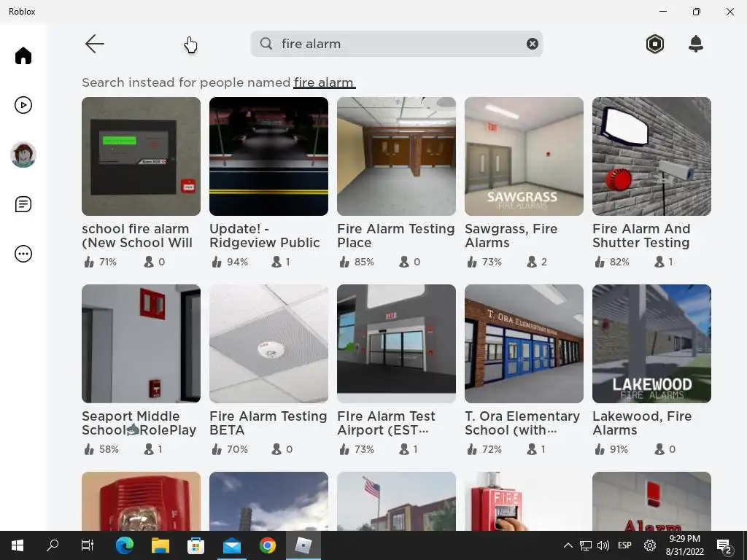The image size is (747, 560).
Task: Open the school fire alarm game thumbnail
Action: [x=141, y=156]
